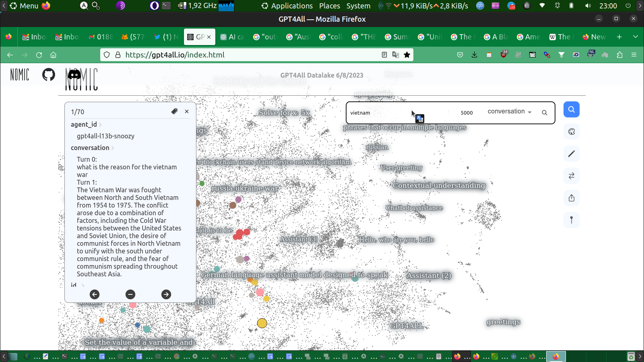Select the pin marker tool

click(x=572, y=220)
